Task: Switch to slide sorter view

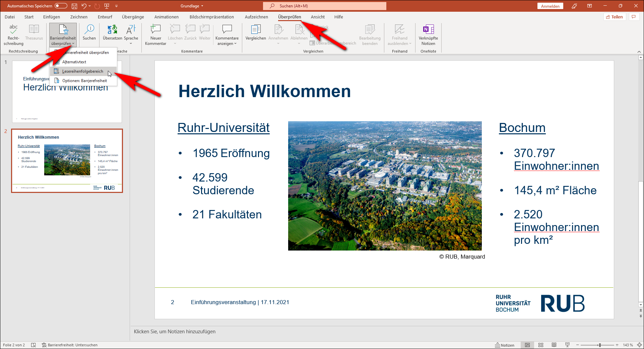Action: 541,345
